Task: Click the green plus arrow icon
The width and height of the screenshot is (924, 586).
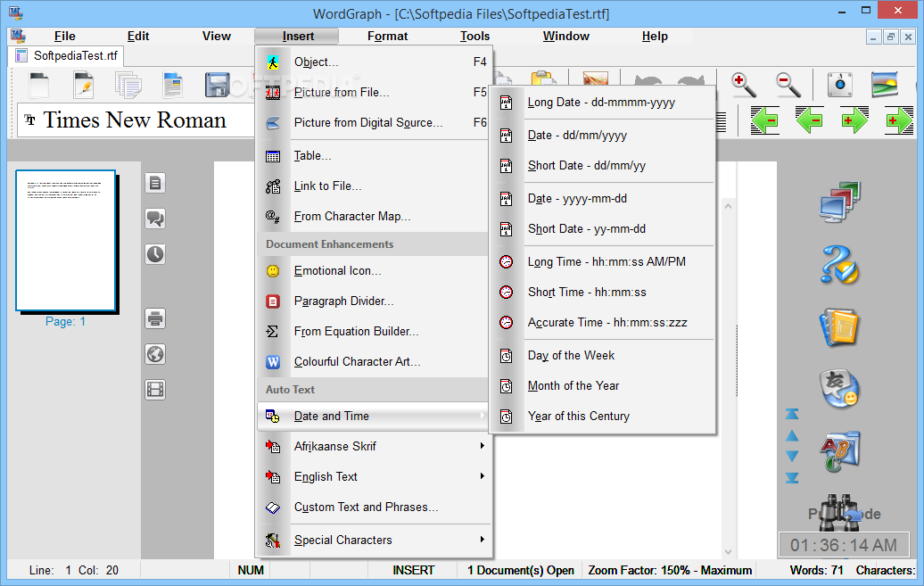Action: click(x=854, y=120)
